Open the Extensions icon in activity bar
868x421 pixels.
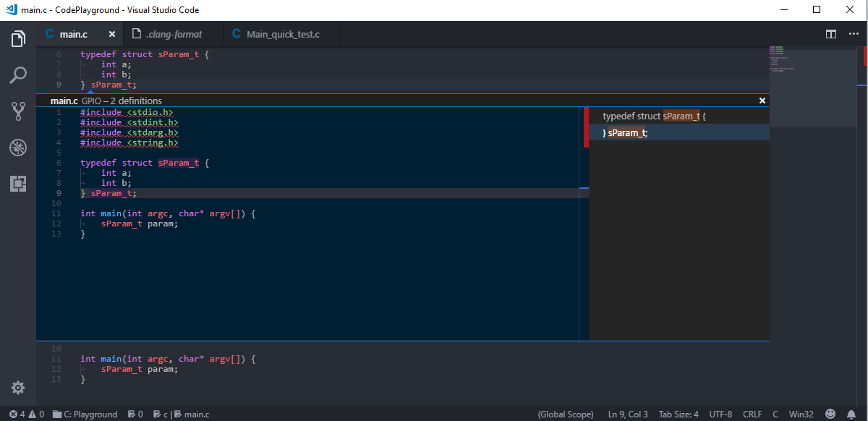point(18,184)
